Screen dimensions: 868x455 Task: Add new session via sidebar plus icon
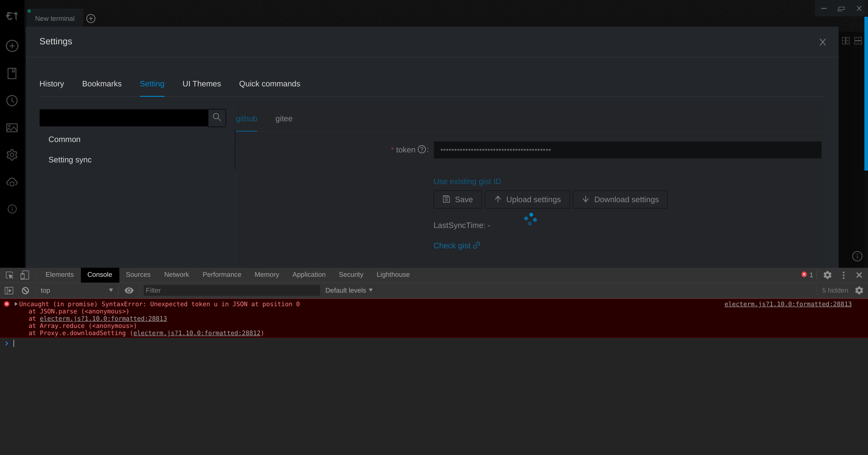click(12, 46)
